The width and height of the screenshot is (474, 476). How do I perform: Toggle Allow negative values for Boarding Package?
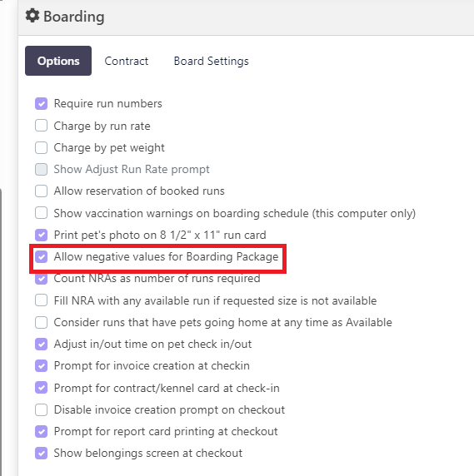pos(42,257)
